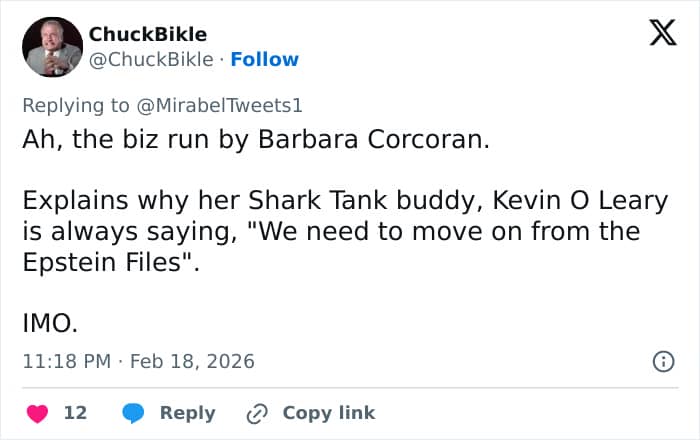
Task: Open ChuckBikle's profile avatar picture
Action: [x=52, y=47]
